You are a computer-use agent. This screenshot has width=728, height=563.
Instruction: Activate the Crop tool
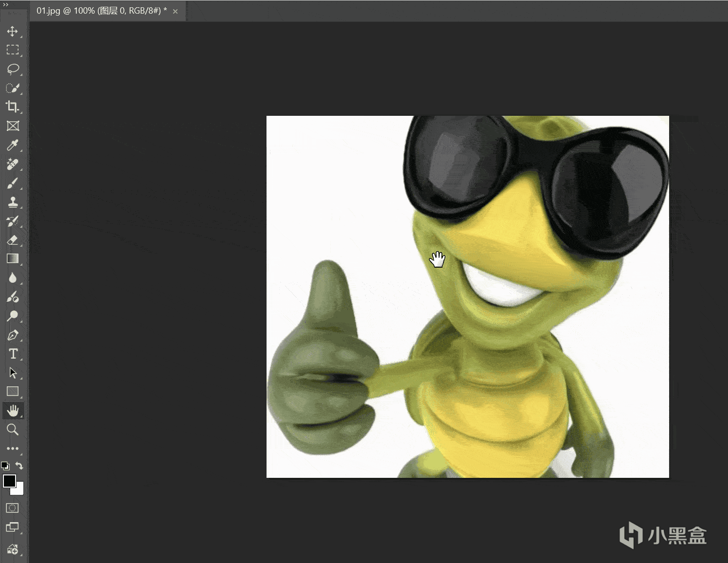click(13, 107)
